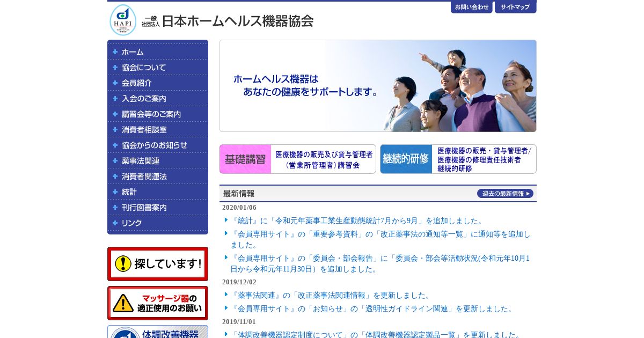Open 統計 menu item

158,192
